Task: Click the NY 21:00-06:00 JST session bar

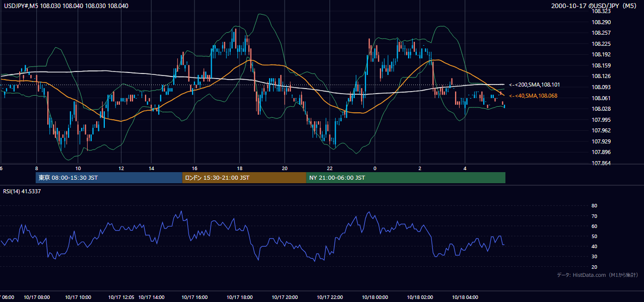Action: click(406, 178)
